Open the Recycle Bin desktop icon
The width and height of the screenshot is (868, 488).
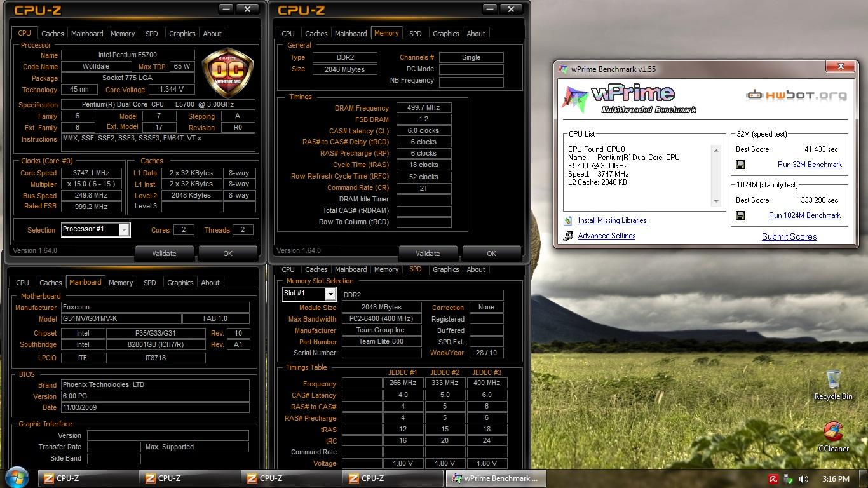tap(834, 385)
